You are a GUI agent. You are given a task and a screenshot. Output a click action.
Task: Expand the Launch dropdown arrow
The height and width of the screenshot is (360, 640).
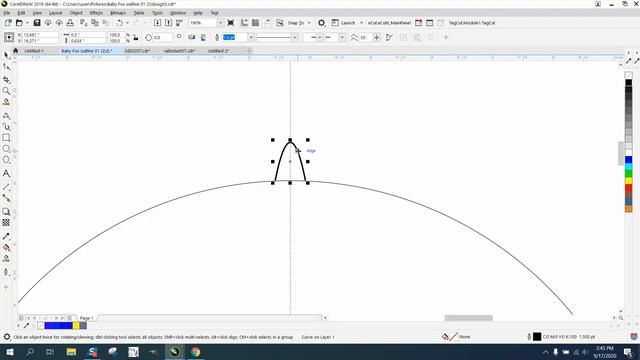361,23
